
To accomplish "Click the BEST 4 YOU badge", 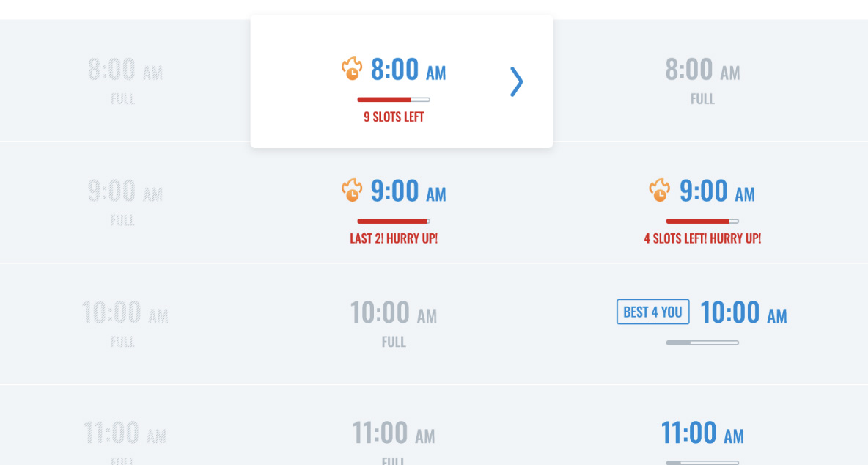I will point(653,312).
